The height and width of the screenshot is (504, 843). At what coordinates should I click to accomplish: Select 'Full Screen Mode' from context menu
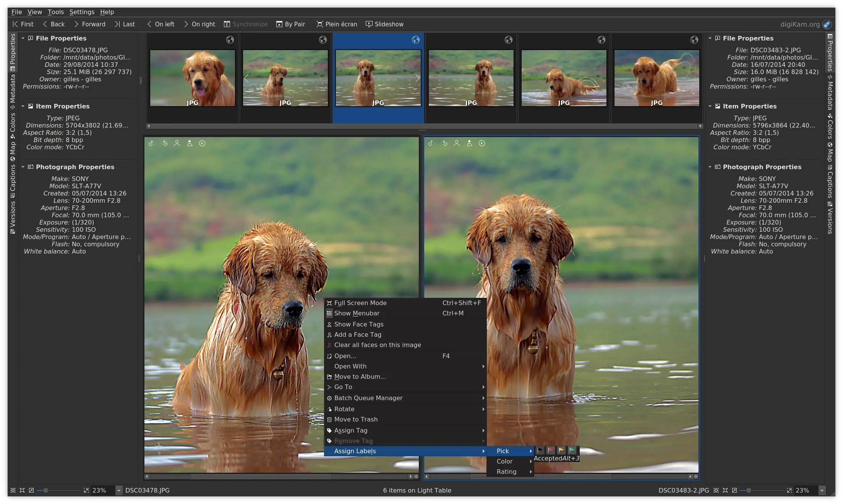click(x=360, y=302)
